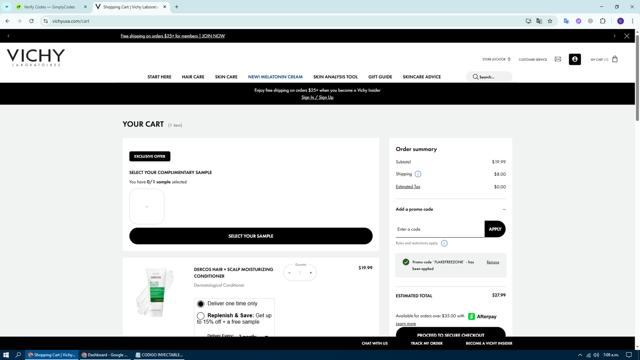Click SELECT YOUR SAMPLE button
The width and height of the screenshot is (640, 360).
(x=251, y=236)
